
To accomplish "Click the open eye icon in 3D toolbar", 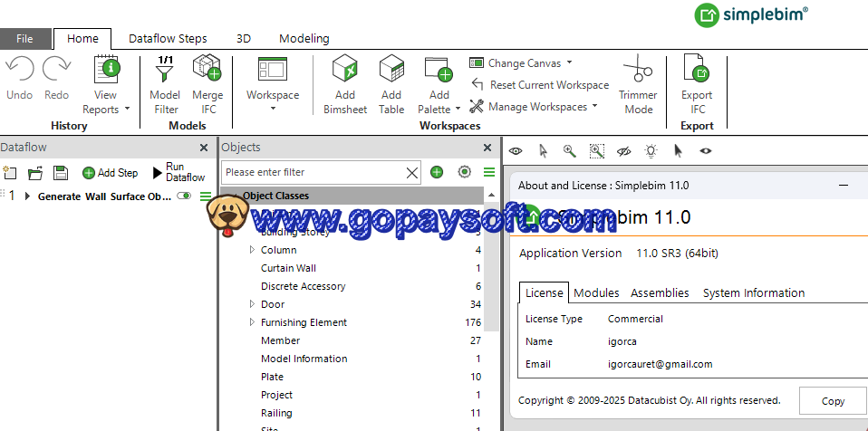I will pyautogui.click(x=516, y=150).
